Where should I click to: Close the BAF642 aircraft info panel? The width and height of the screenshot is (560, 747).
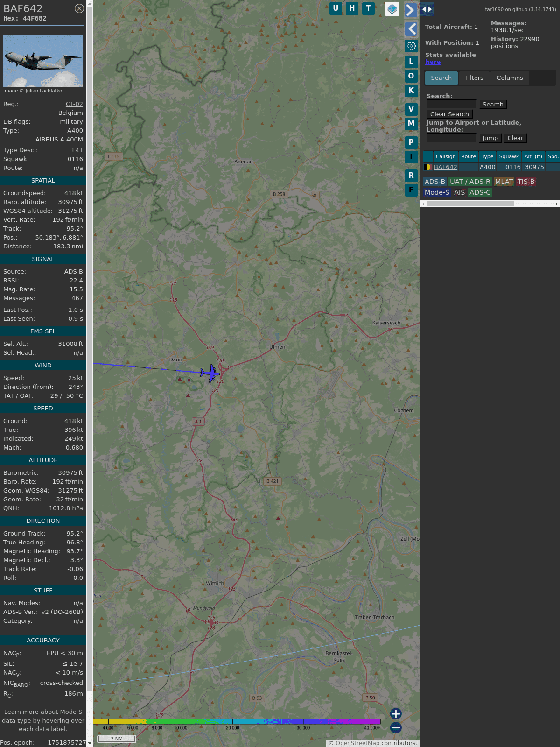click(79, 8)
